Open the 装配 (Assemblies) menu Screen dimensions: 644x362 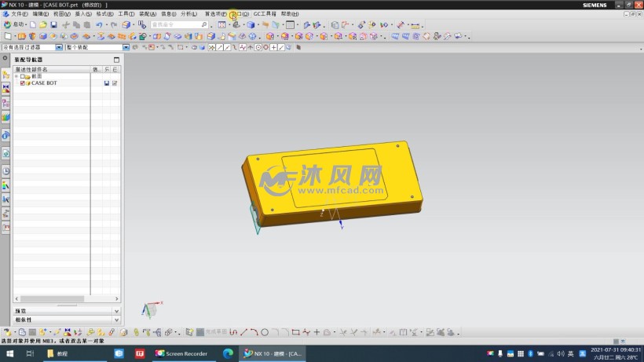pos(148,14)
